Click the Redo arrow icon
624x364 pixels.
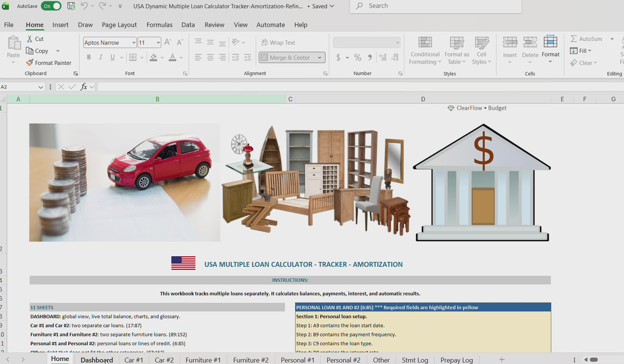(102, 6)
